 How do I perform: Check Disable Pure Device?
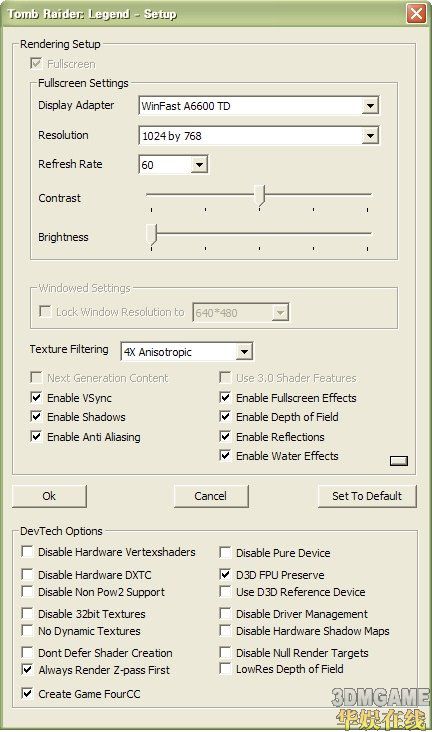pos(225,552)
